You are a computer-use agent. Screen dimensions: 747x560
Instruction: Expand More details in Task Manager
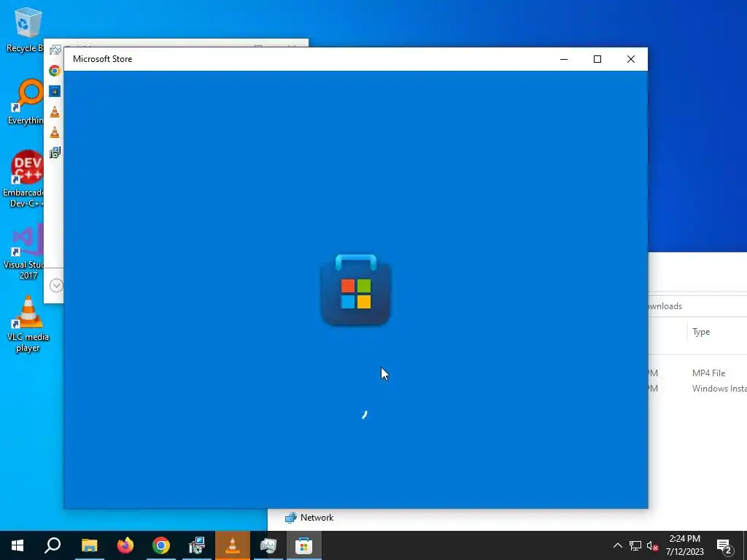[56, 285]
